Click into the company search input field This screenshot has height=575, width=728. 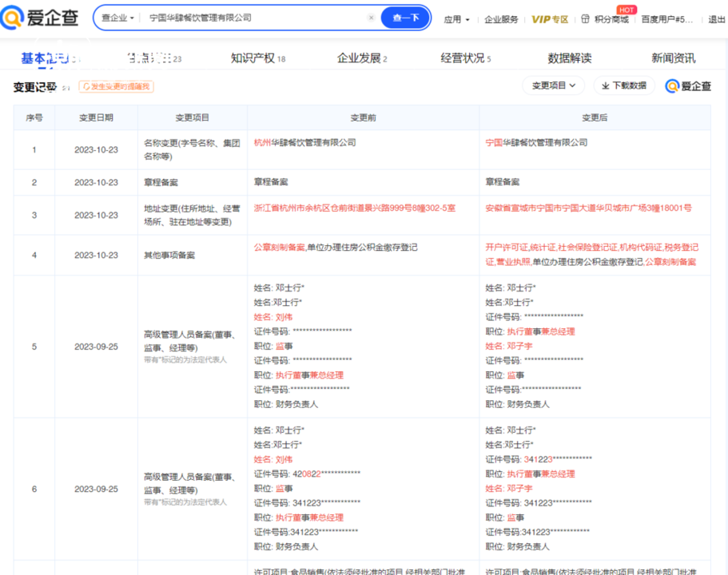pyautogui.click(x=257, y=18)
